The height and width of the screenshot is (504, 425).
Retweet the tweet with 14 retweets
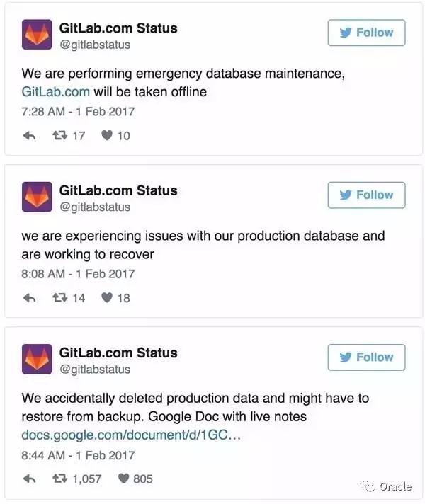pyautogui.click(x=60, y=298)
